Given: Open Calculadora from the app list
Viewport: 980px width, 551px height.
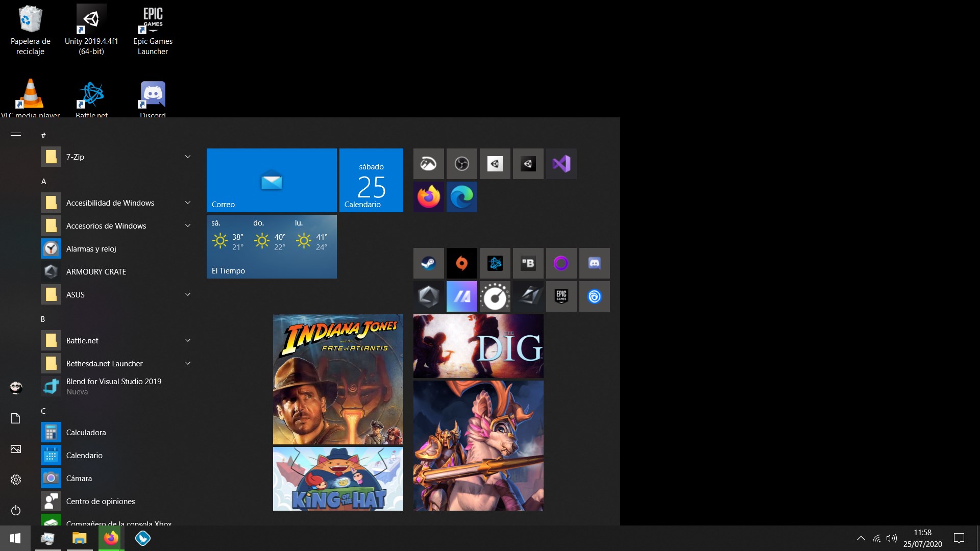Looking at the screenshot, I should click(x=86, y=432).
